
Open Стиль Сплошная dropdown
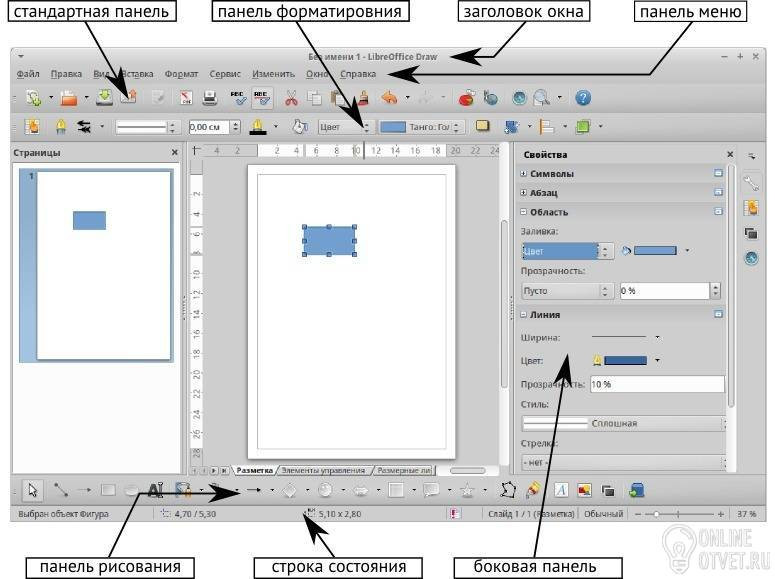[624, 423]
